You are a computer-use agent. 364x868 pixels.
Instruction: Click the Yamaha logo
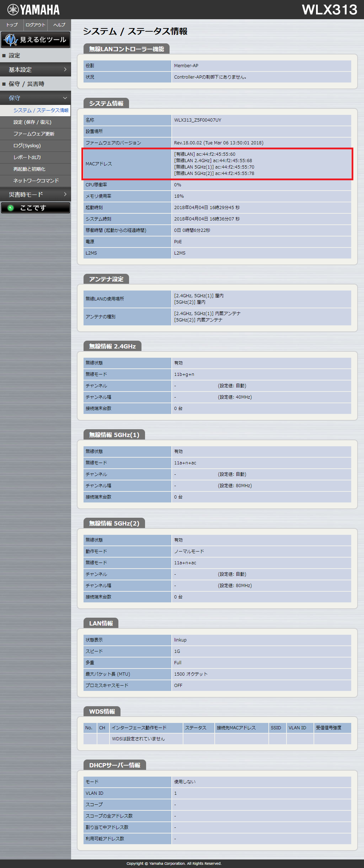coord(33,10)
